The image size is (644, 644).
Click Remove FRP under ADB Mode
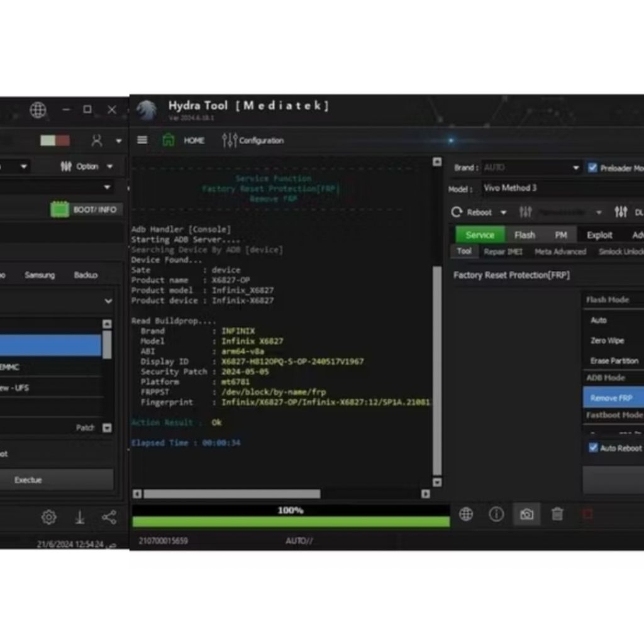coord(614,397)
